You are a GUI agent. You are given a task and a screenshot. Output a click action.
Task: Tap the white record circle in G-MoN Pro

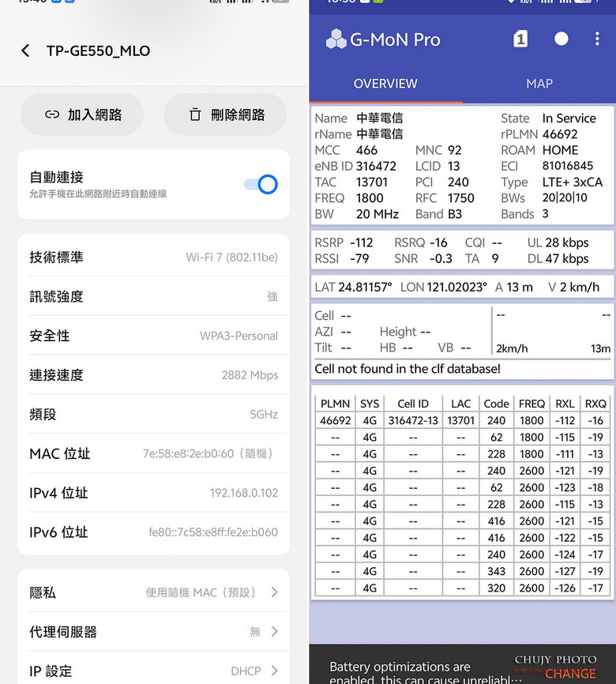point(561,39)
